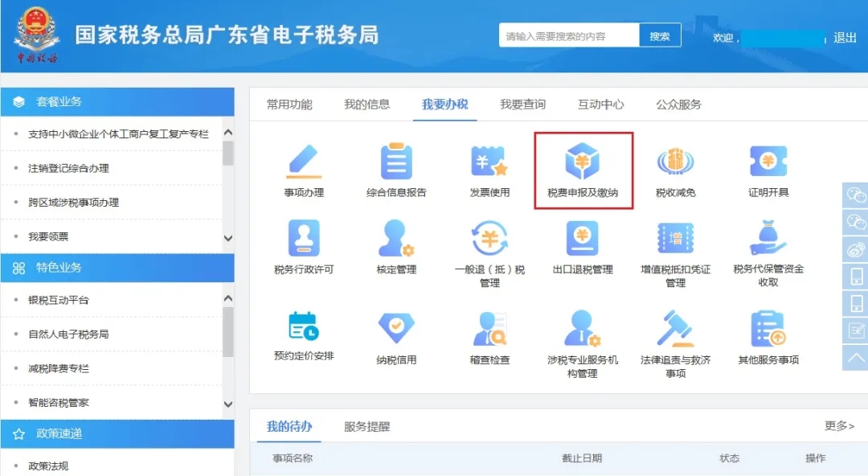The width and height of the screenshot is (868, 476).
Task: Click the 预约定价安排 calendar icon
Action: tap(304, 326)
